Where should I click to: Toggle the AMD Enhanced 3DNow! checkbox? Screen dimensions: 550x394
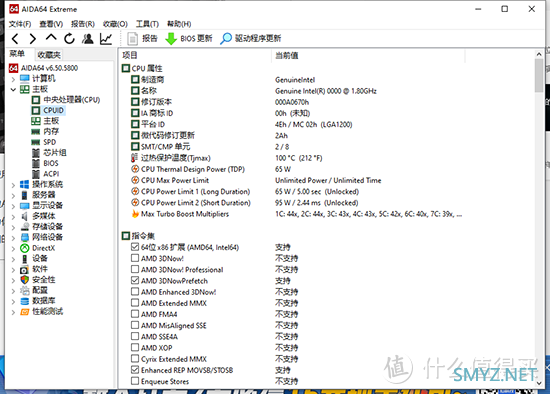pyautogui.click(x=135, y=292)
